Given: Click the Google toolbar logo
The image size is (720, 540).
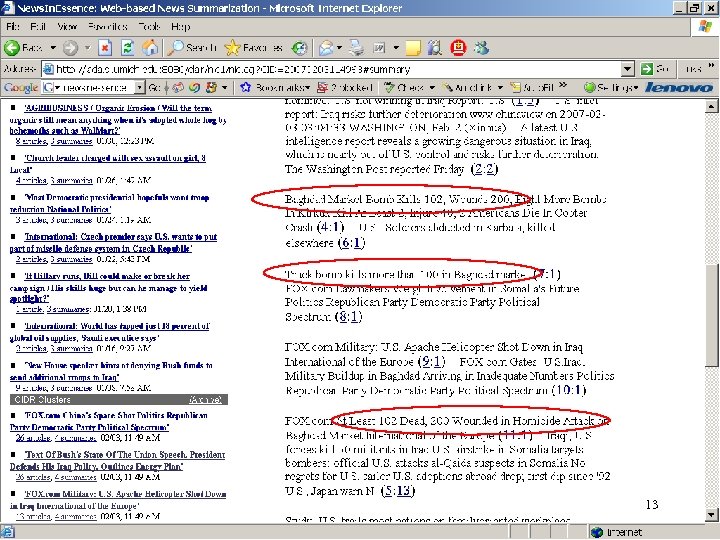Looking at the screenshot, I should click(x=21, y=87).
